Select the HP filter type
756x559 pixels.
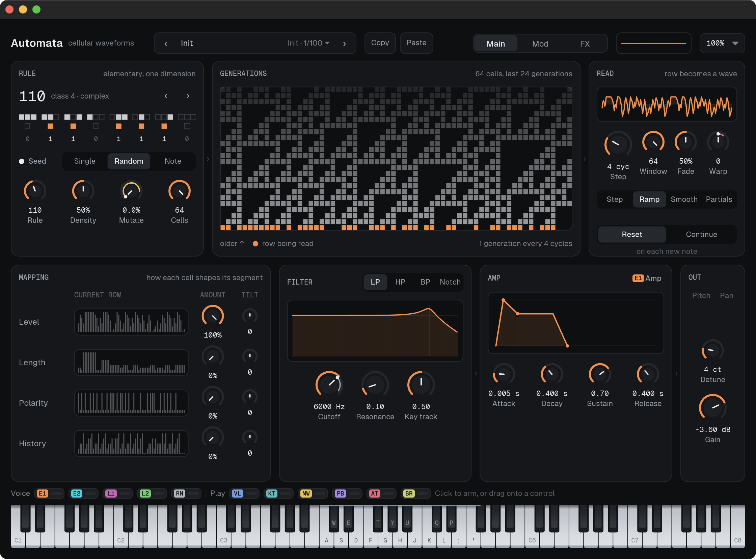(400, 282)
